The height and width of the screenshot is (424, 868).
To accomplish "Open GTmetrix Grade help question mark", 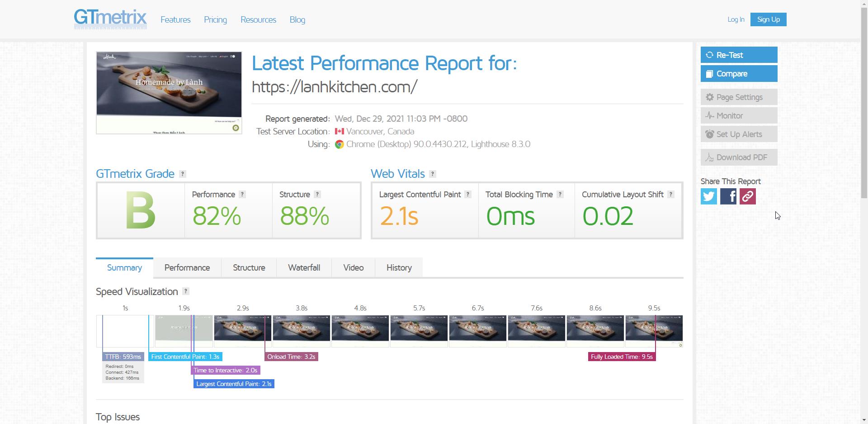I will click(183, 174).
